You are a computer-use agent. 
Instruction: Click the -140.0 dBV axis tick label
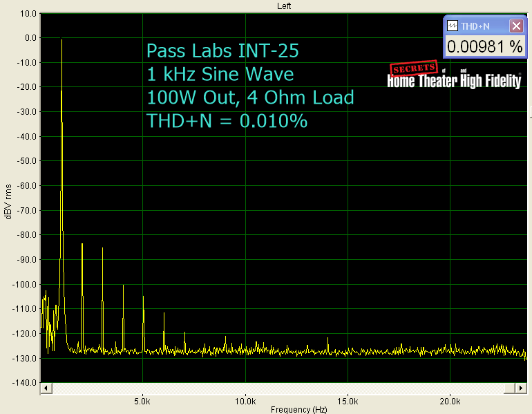[25, 383]
